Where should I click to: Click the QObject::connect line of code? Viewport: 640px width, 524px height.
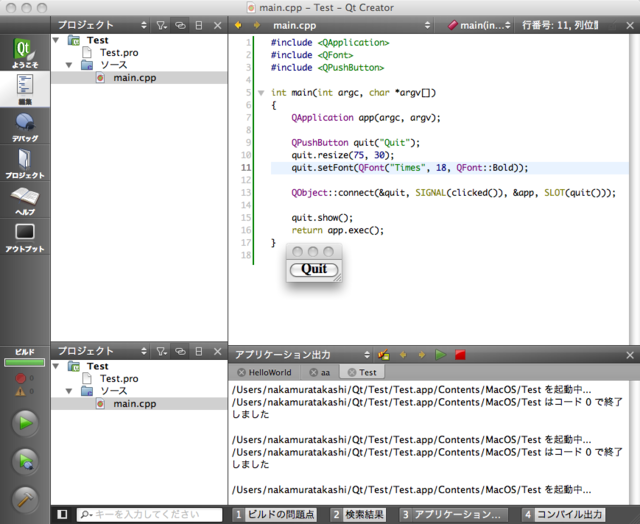pyautogui.click(x=453, y=193)
